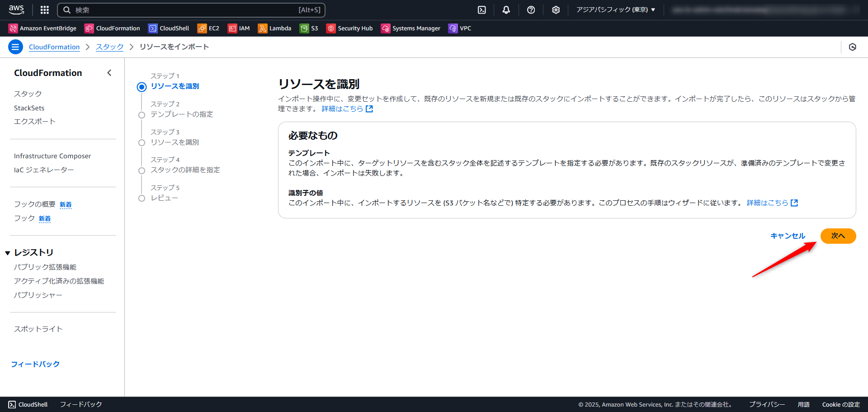Viewport: 868px width, 412px height.
Task: Open Security Hub favorites shortcut
Action: click(x=349, y=28)
